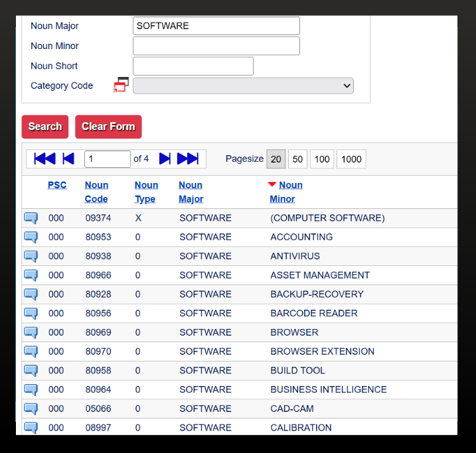Sort results by Noun Type column

(146, 192)
